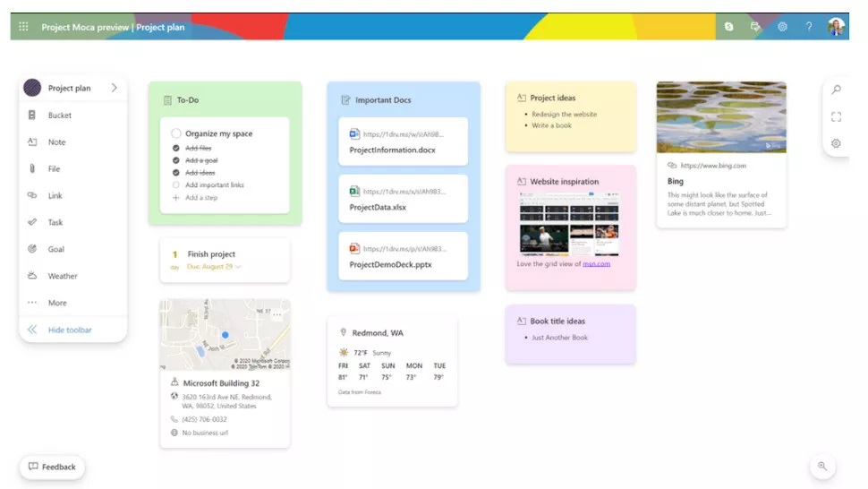868x489 pixels.
Task: Open the Feedback button
Action: (x=52, y=467)
